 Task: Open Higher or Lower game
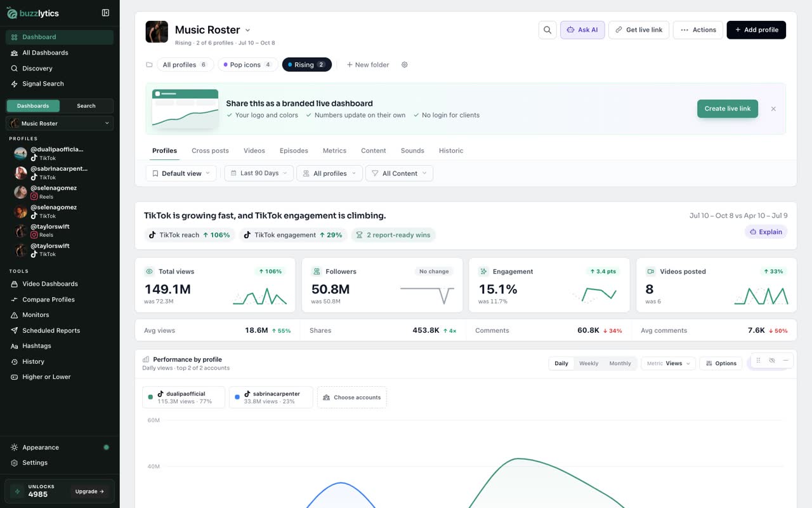pyautogui.click(x=60, y=377)
